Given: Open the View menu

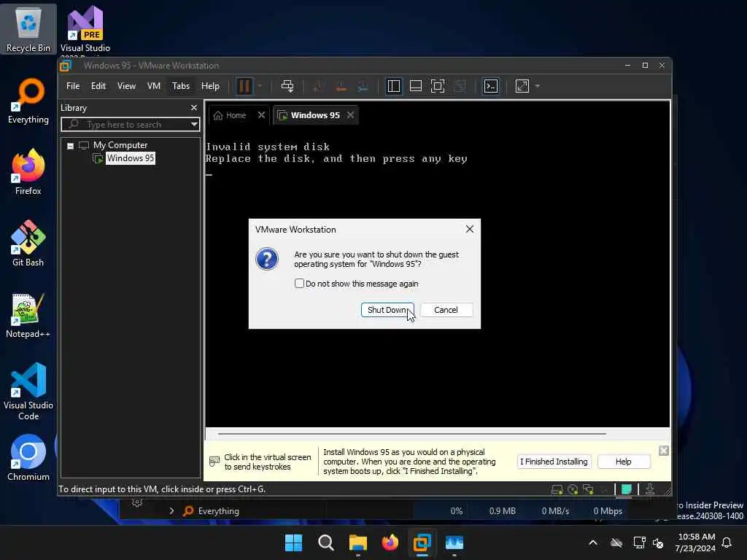Looking at the screenshot, I should 126,86.
